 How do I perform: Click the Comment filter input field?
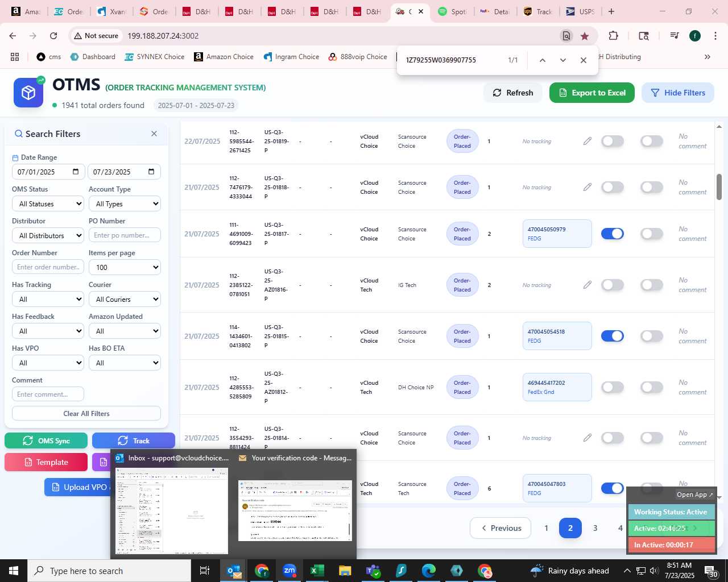click(x=48, y=394)
